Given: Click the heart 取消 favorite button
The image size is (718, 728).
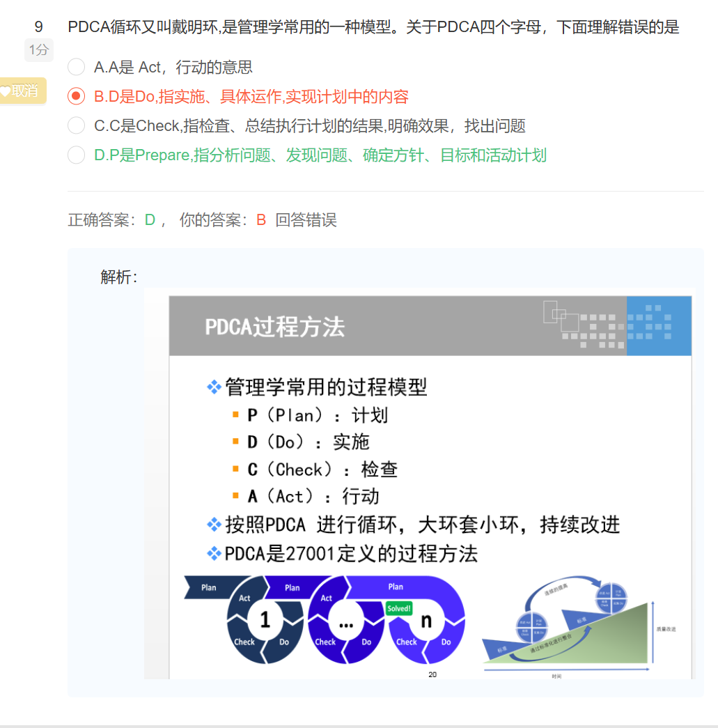Looking at the screenshot, I should click(x=22, y=91).
